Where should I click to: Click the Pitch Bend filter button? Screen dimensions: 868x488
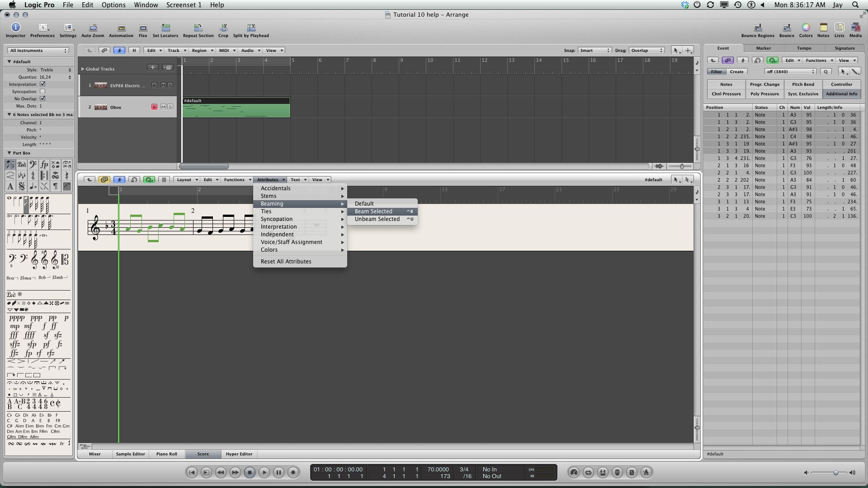point(803,84)
